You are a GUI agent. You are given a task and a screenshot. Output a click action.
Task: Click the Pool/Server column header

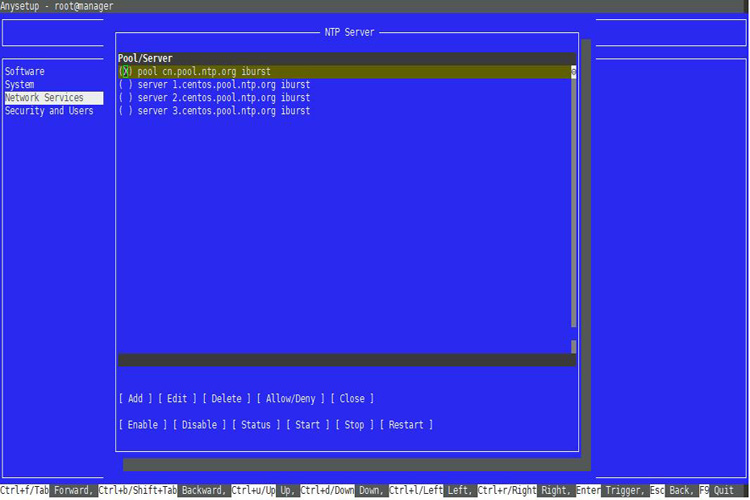145,58
